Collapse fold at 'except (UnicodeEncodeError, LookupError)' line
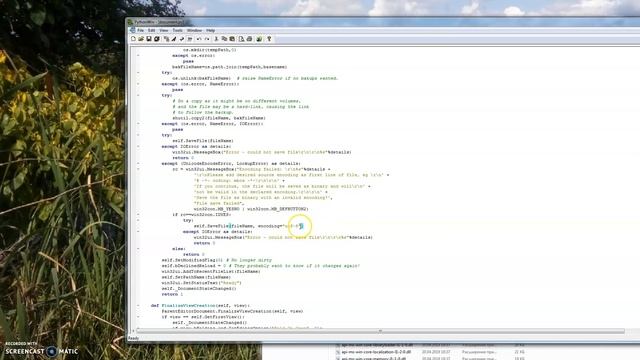The height and width of the screenshot is (360, 640). [138, 163]
